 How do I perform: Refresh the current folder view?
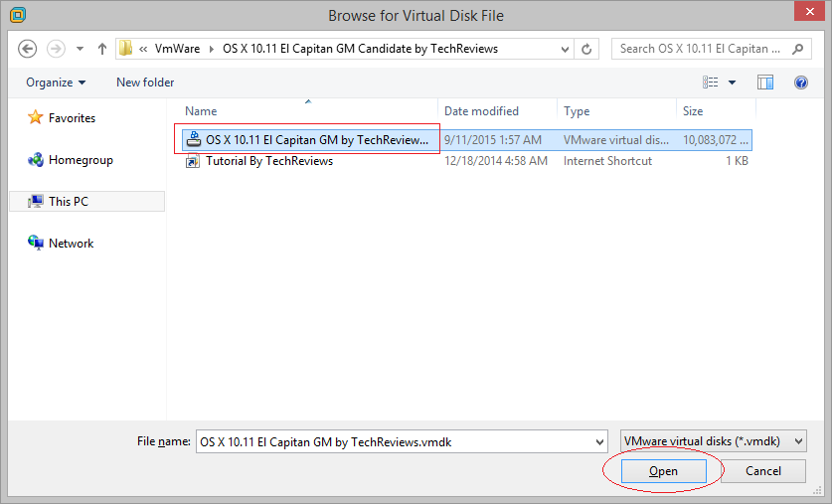[586, 49]
